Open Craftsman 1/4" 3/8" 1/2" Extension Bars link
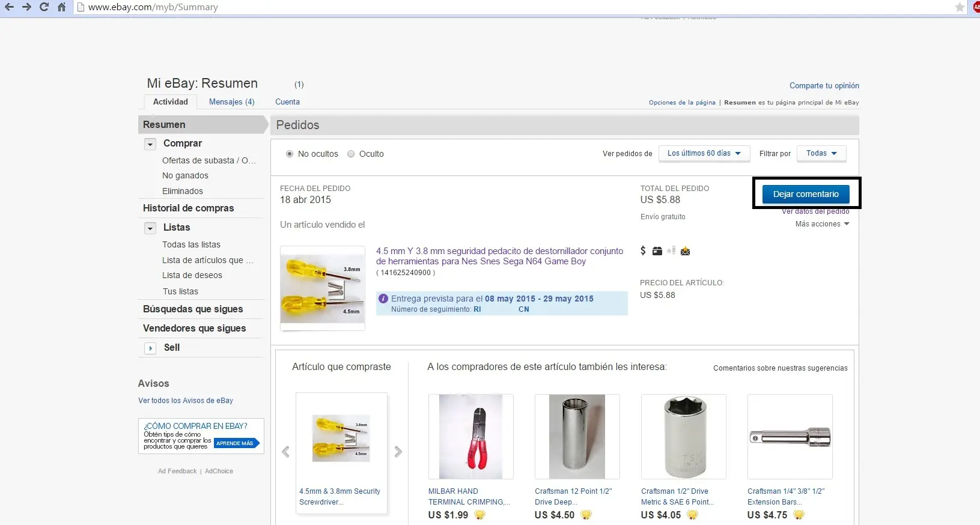This screenshot has height=525, width=980. (786, 497)
